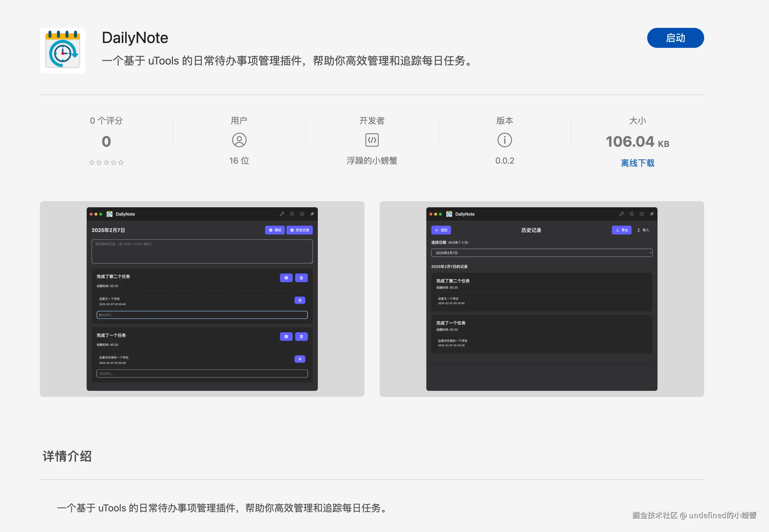Click the 返回 back button
This screenshot has height=532, width=769.
(441, 230)
